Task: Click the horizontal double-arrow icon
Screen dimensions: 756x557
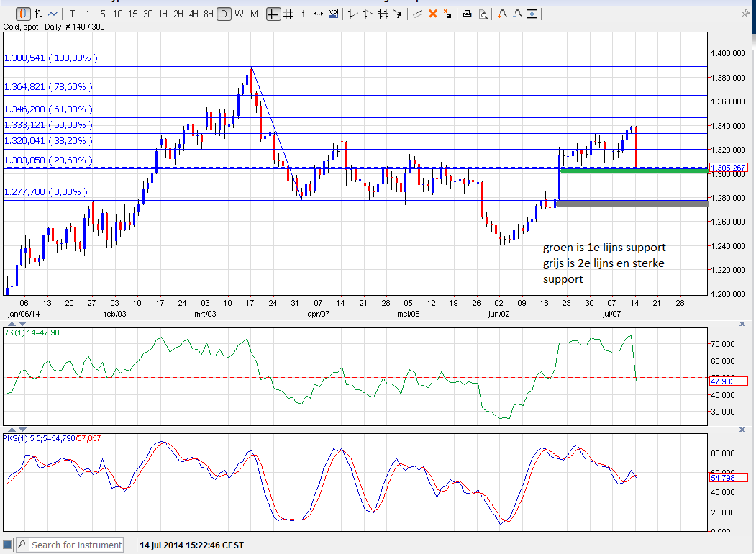Action: click(x=318, y=14)
